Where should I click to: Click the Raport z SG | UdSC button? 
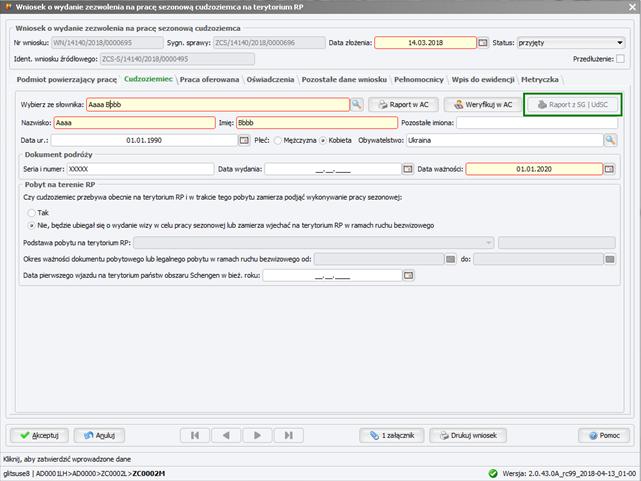pyautogui.click(x=572, y=105)
